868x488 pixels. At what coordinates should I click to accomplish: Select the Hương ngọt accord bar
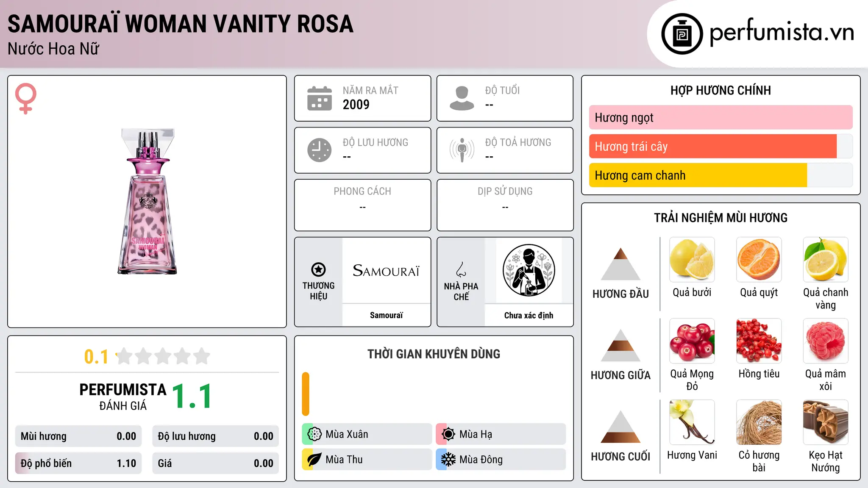tap(721, 117)
